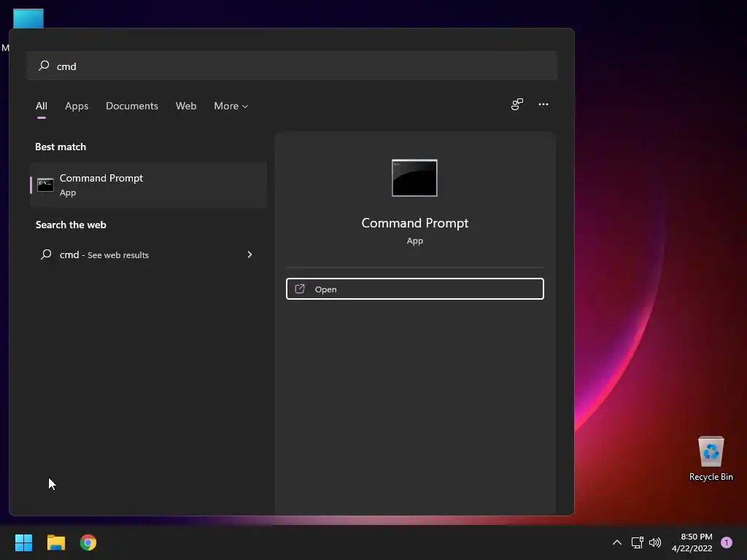Open the Windows Start menu
This screenshot has height=560, width=747.
click(23, 542)
